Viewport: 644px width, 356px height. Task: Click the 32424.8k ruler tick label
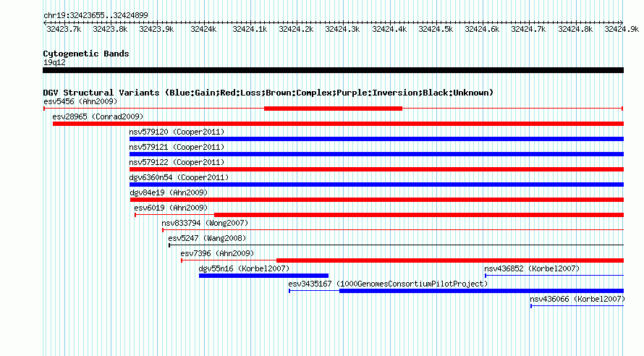click(x=575, y=29)
